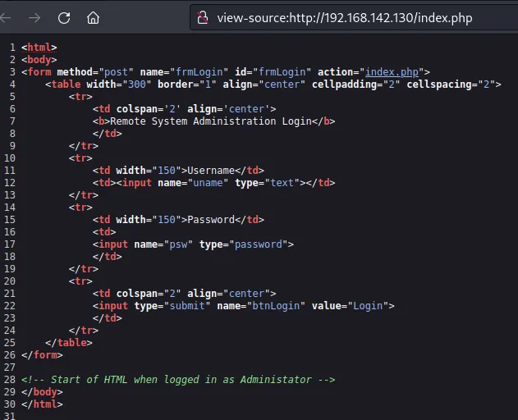Open the insecure connection lock icon
This screenshot has width=518, height=420.
tap(203, 17)
